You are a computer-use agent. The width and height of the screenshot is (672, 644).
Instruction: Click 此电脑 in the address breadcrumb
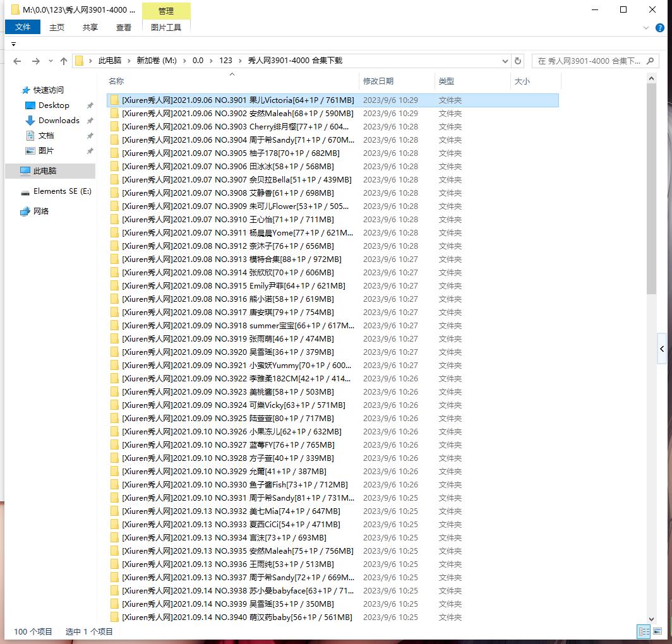[110, 61]
